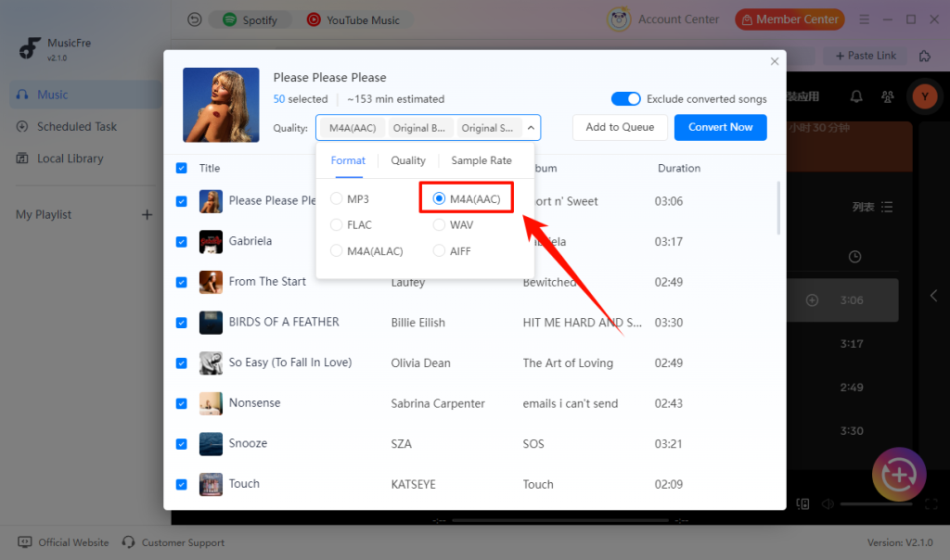The height and width of the screenshot is (560, 950).
Task: Select WAV format radio button
Action: [439, 224]
